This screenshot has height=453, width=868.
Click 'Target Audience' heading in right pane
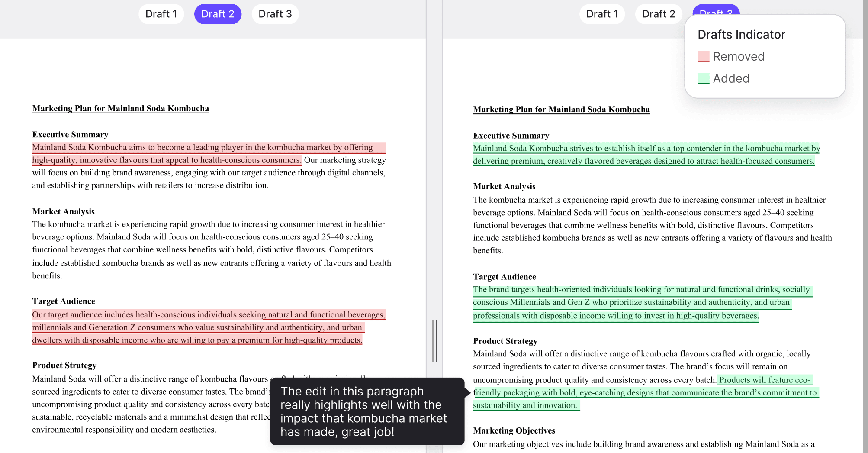tap(505, 277)
